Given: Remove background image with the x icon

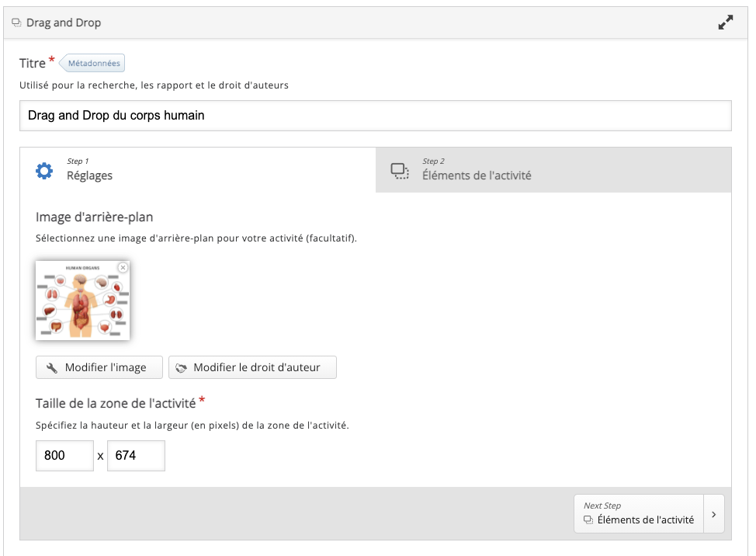Looking at the screenshot, I should [123, 267].
